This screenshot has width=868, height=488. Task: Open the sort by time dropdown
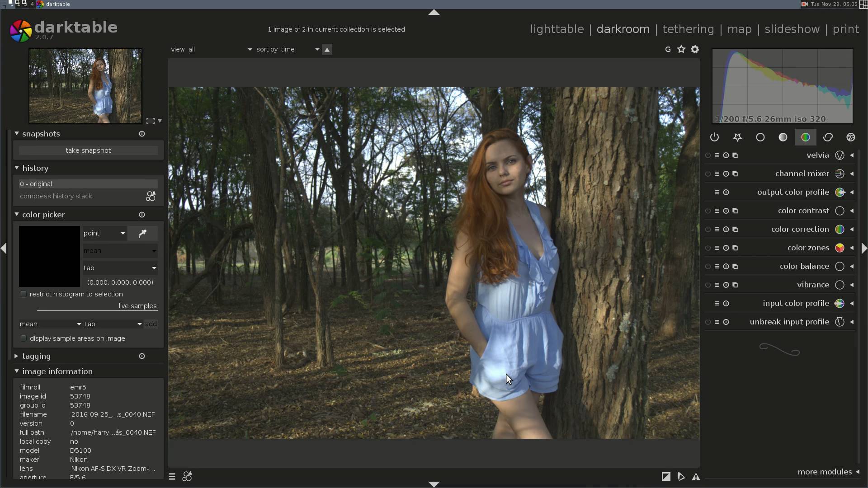288,49
